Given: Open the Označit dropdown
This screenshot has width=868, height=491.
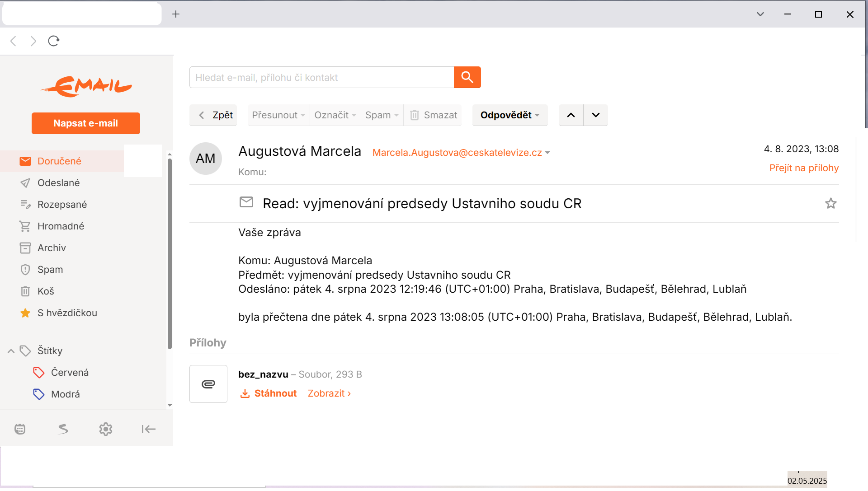Looking at the screenshot, I should [335, 115].
